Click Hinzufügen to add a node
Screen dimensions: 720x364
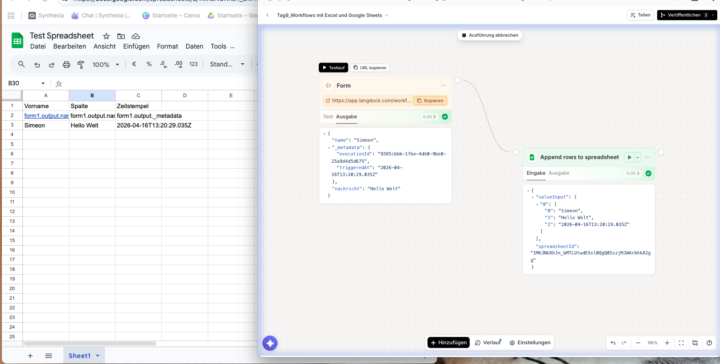click(449, 342)
